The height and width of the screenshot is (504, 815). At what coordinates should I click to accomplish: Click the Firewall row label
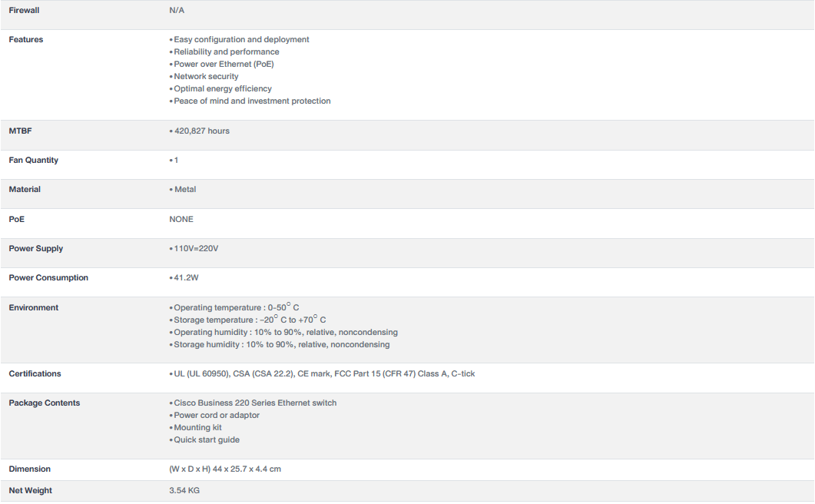(24, 10)
